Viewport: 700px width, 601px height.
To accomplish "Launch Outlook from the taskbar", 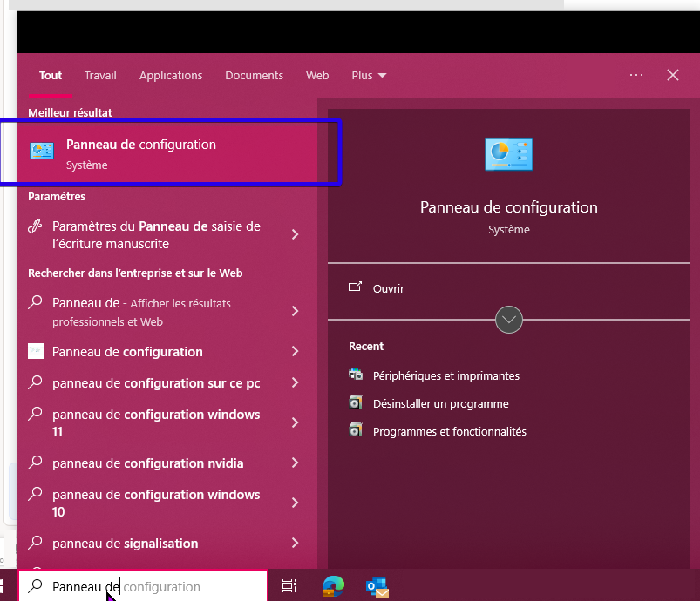I will 377,587.
